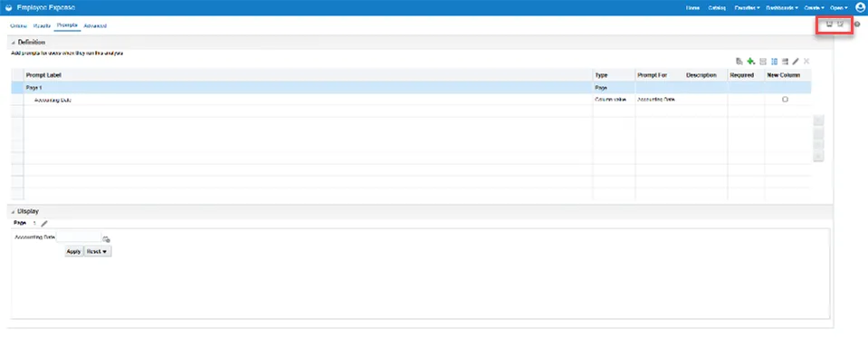Click the preview icon in Definition toolbar

[739, 61]
